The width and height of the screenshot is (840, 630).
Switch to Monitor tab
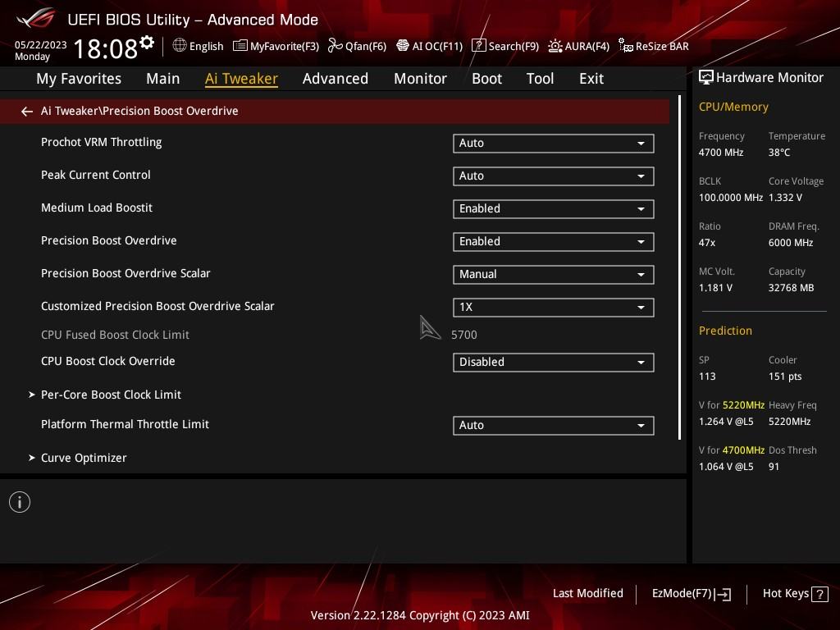(420, 79)
